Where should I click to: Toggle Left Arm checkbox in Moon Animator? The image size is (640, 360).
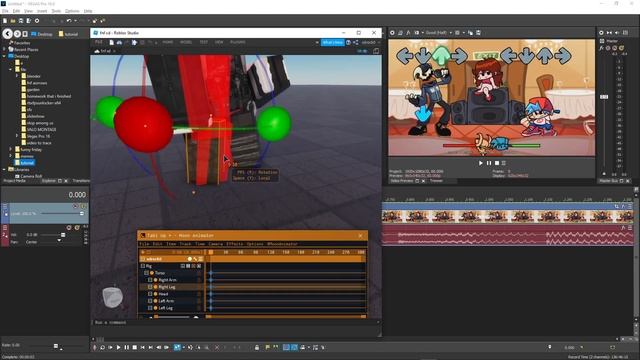(x=150, y=301)
